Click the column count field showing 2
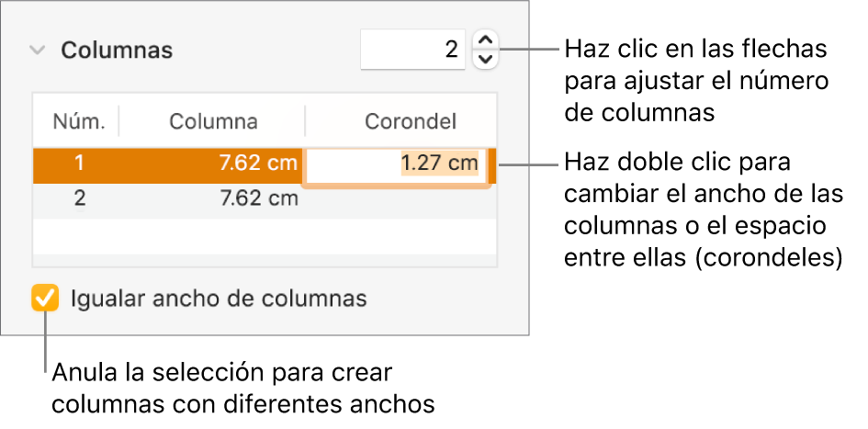The image size is (868, 429). [x=413, y=50]
